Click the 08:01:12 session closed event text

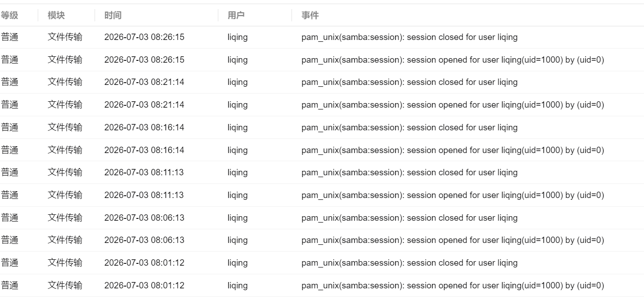tap(409, 263)
